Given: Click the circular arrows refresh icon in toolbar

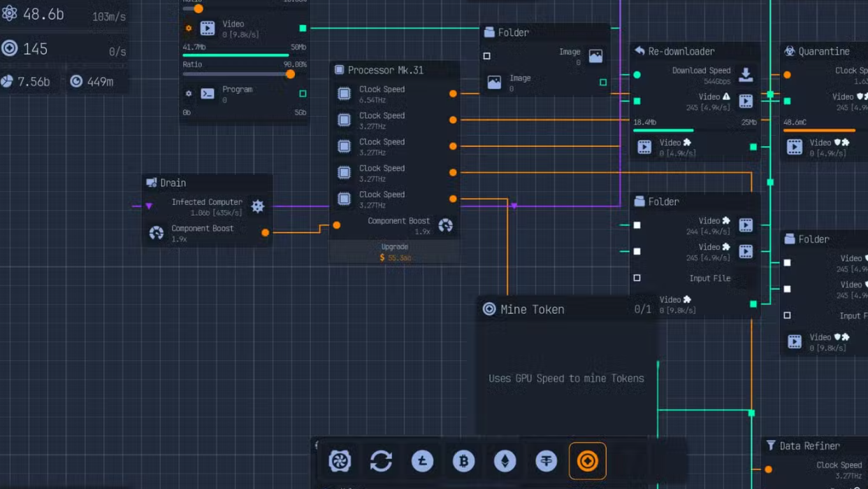Looking at the screenshot, I should 381,461.
